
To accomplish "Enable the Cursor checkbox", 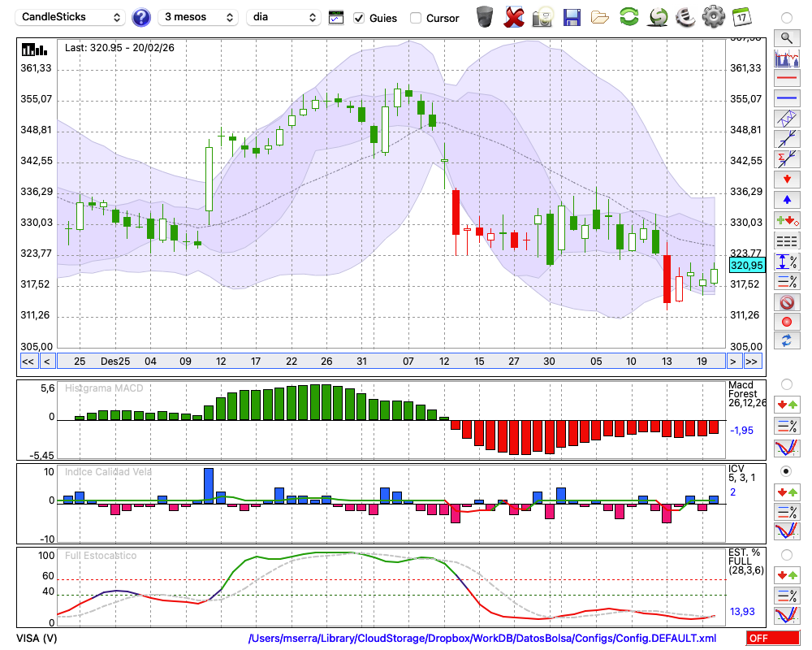I will coord(416,17).
